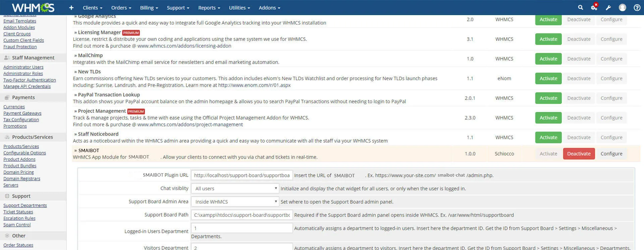Activate the PayPal Transaction Lookup addon

pyautogui.click(x=548, y=98)
